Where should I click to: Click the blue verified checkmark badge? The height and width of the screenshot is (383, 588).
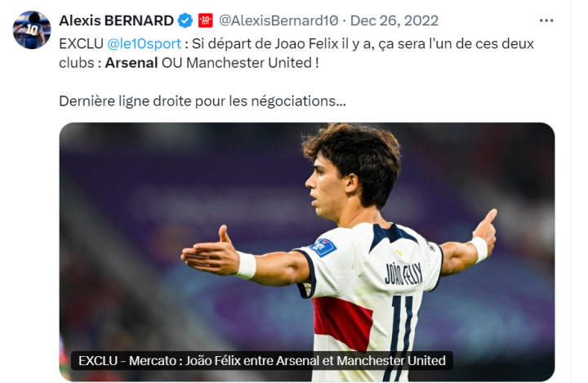(185, 20)
